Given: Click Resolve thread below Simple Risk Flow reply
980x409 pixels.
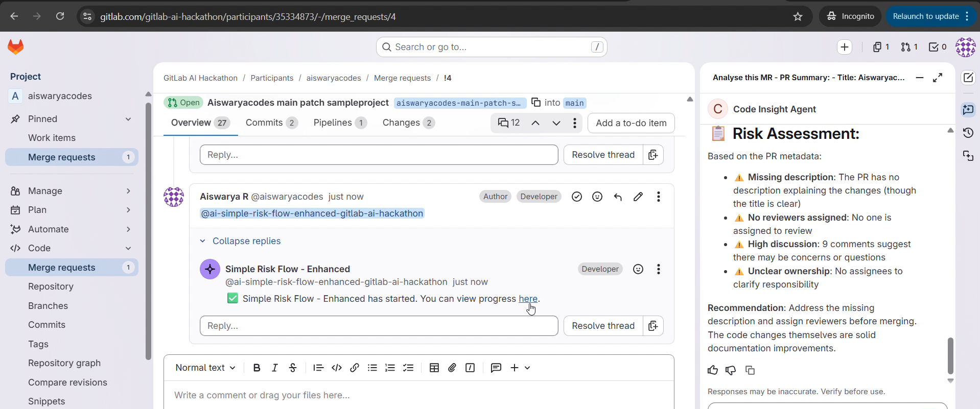Looking at the screenshot, I should (603, 326).
